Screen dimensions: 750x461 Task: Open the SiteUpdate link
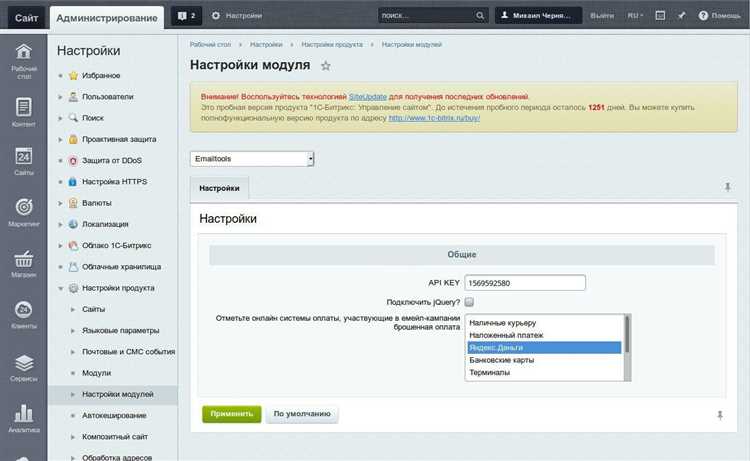[367, 97]
